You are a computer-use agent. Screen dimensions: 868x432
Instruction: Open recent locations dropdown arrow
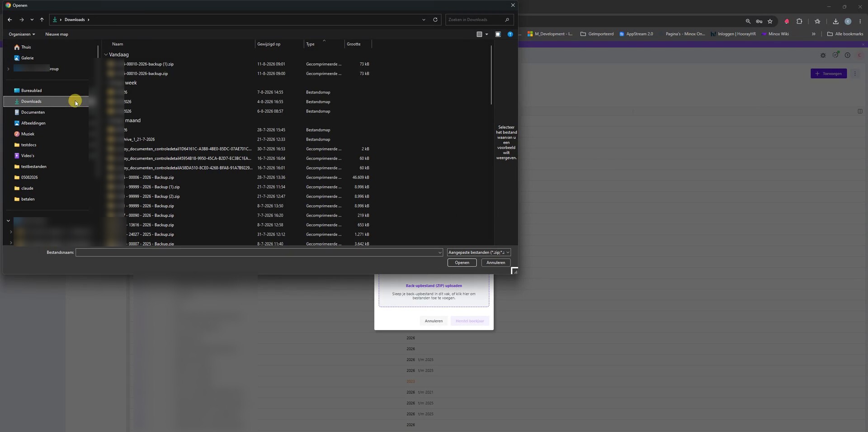[x=32, y=20]
